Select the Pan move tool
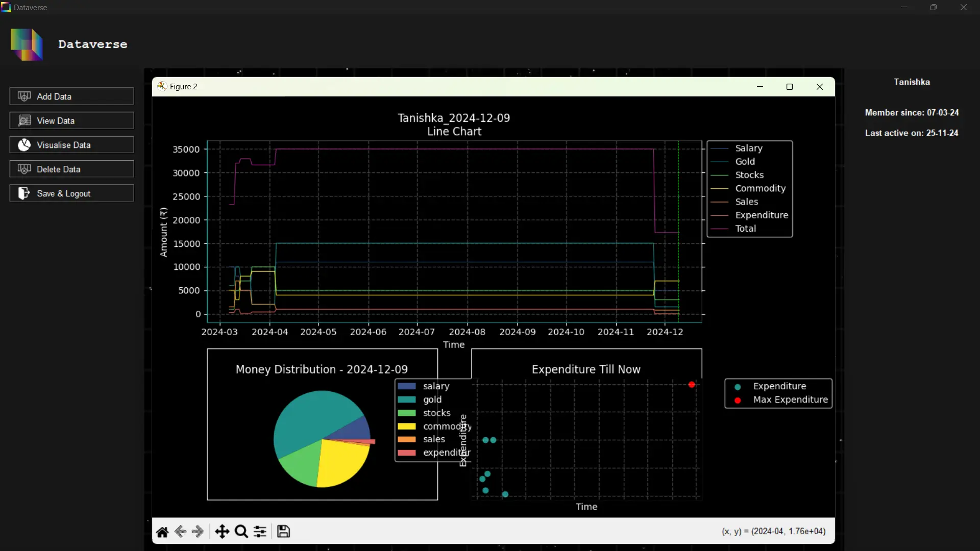 coord(222,532)
